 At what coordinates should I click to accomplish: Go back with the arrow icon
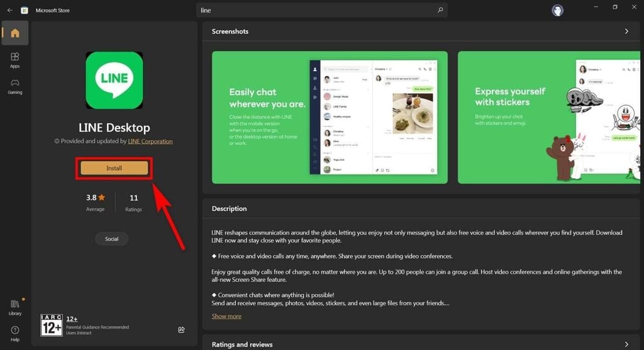10,10
